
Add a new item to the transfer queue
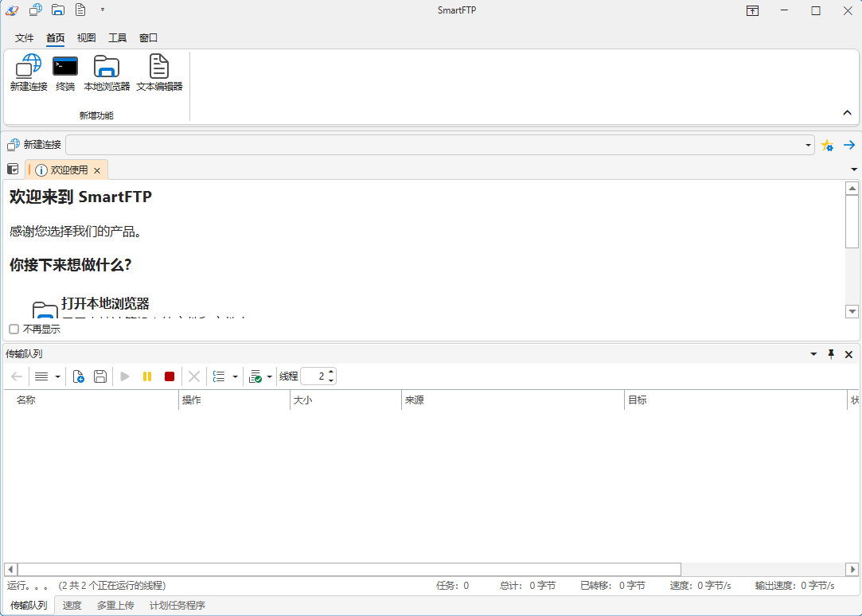coord(78,376)
